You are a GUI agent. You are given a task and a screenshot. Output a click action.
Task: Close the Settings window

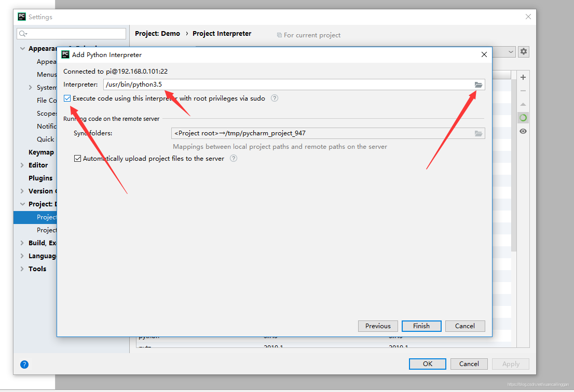(x=528, y=17)
